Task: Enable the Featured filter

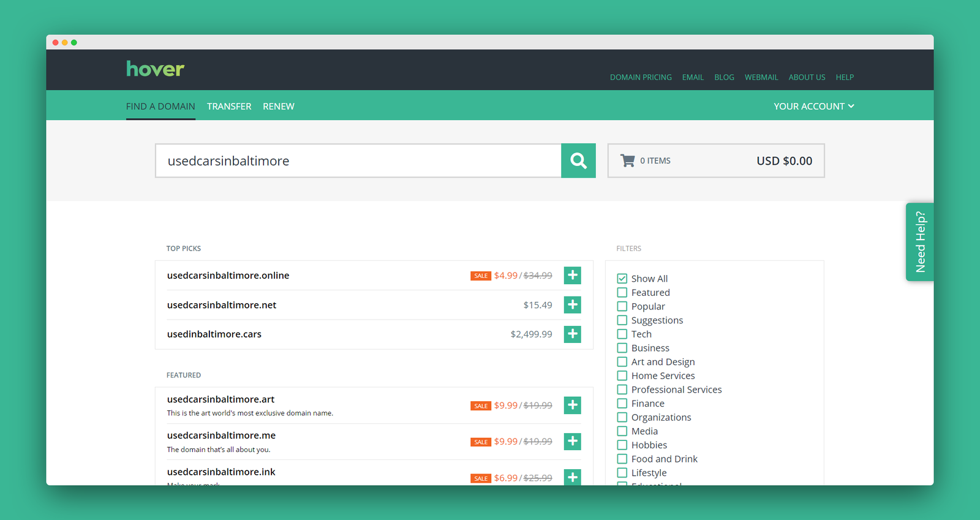Action: [622, 293]
